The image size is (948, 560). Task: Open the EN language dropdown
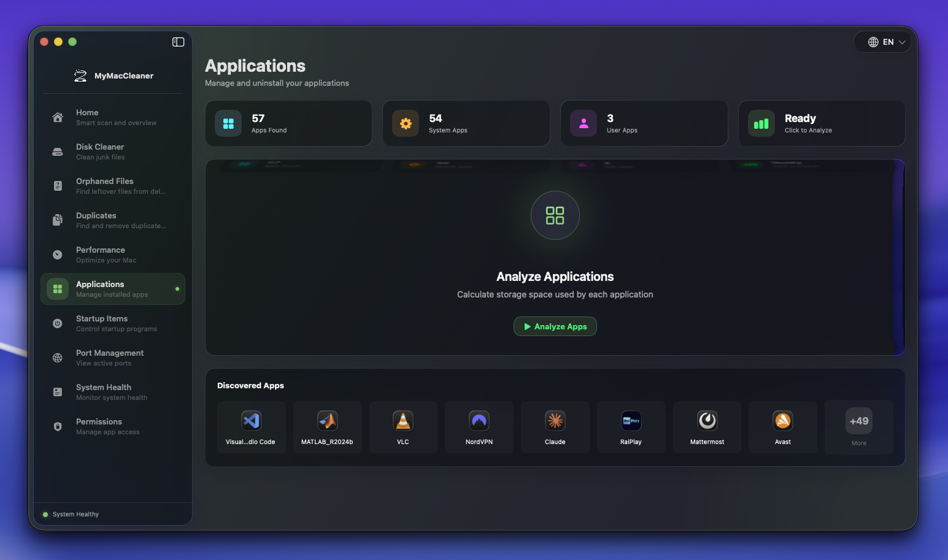(x=882, y=42)
